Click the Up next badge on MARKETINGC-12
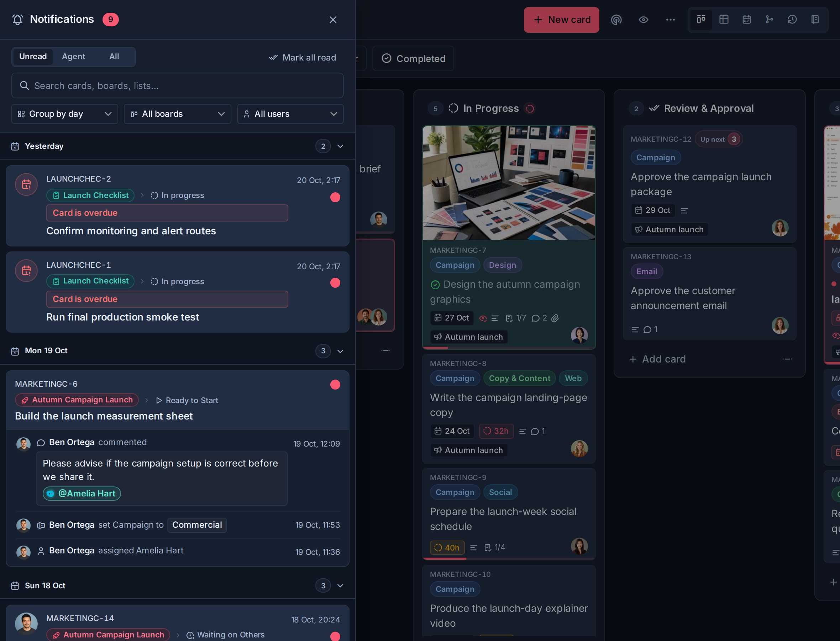The image size is (840, 641). tap(718, 139)
